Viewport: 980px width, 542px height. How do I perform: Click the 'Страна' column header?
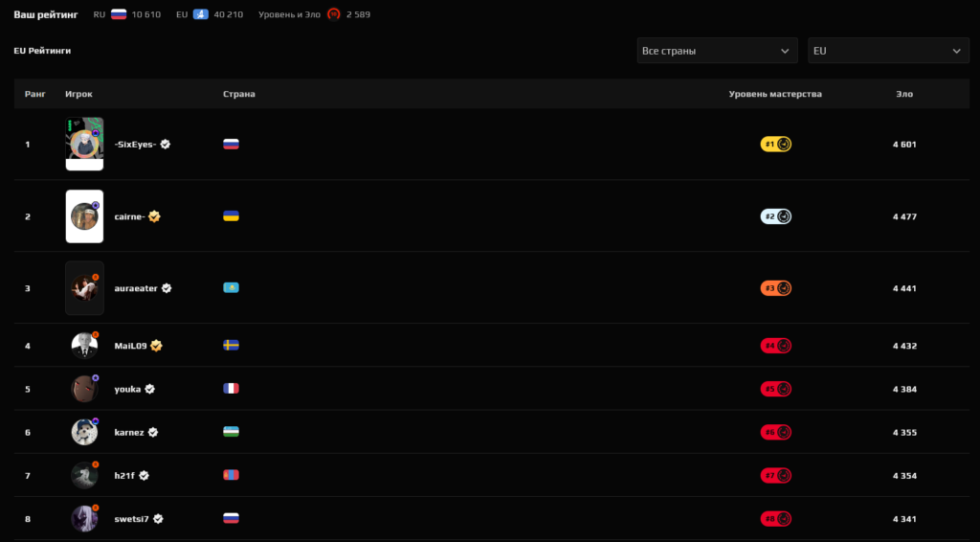(238, 94)
